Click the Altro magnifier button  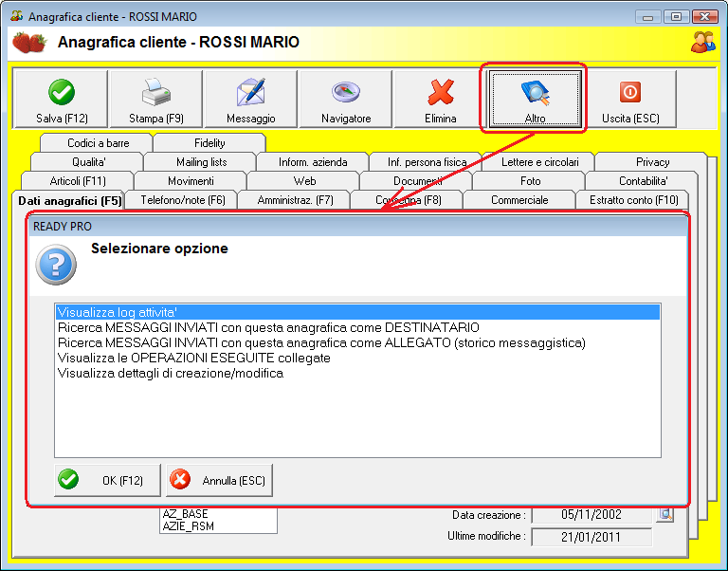[x=535, y=99]
